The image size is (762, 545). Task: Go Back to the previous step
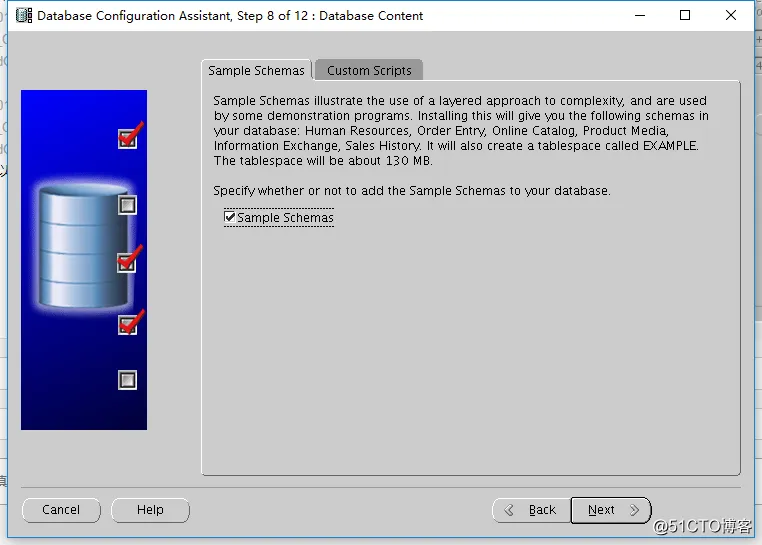(532, 510)
